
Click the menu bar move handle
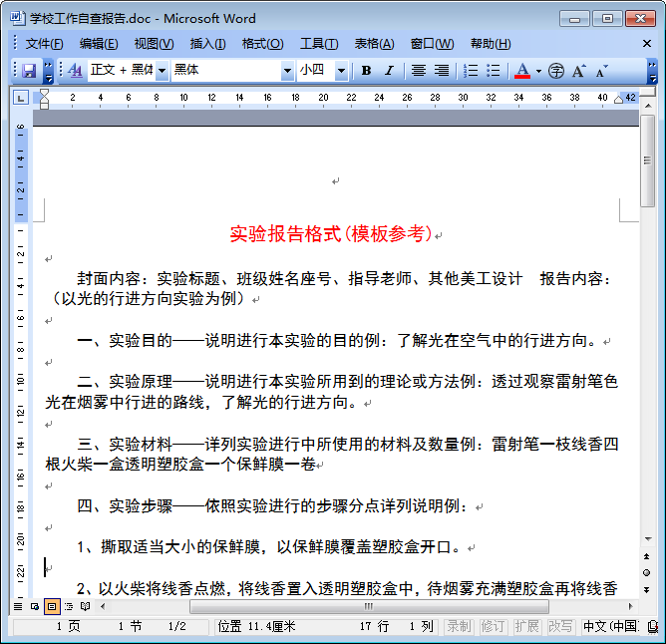tap(15, 43)
